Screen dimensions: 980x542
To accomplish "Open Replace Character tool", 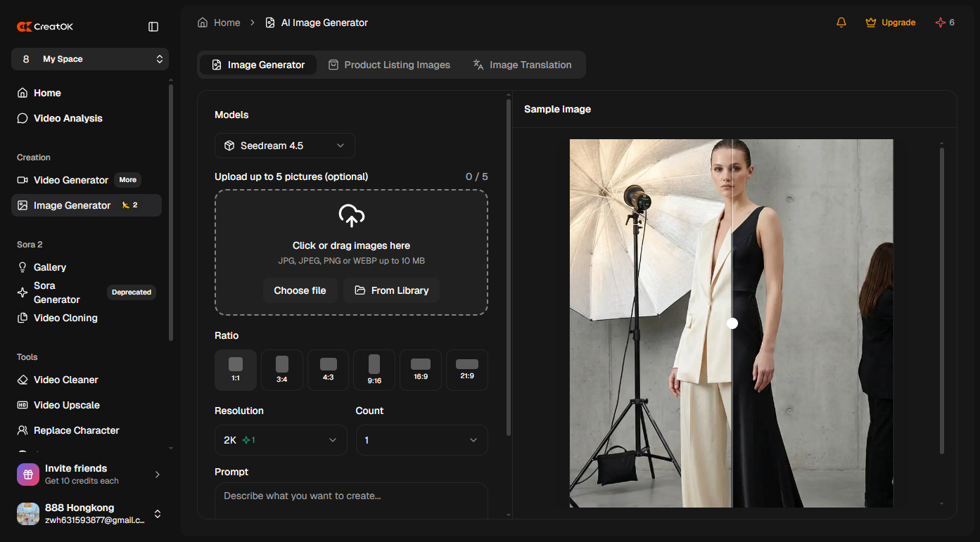I will pyautogui.click(x=76, y=430).
